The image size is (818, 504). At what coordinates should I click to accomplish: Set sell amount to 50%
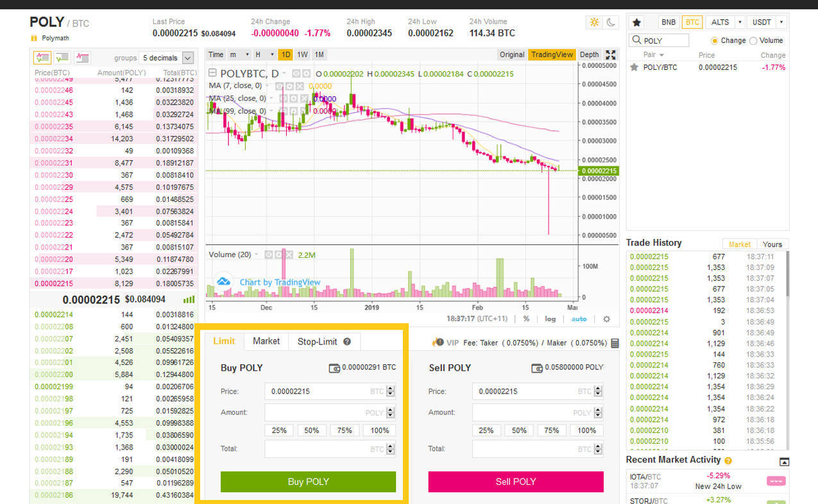[x=519, y=430]
